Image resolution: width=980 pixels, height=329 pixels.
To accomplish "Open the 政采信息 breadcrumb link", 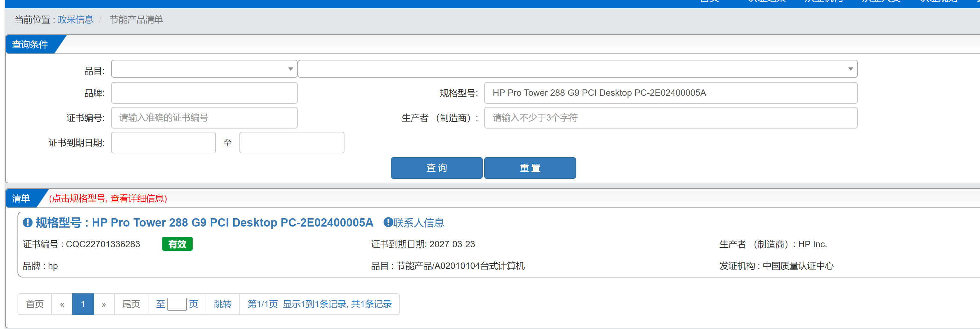I will pyautogui.click(x=75, y=19).
